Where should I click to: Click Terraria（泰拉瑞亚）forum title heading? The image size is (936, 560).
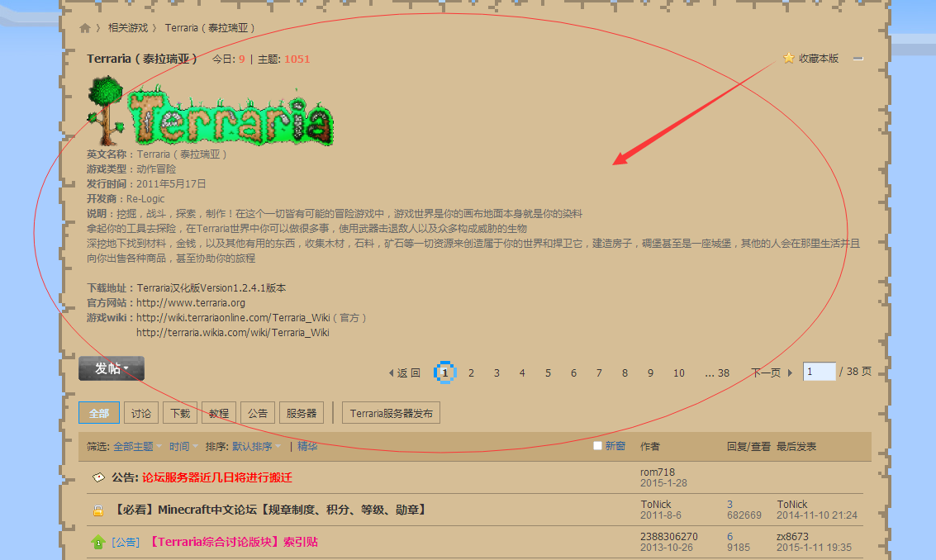click(x=142, y=59)
